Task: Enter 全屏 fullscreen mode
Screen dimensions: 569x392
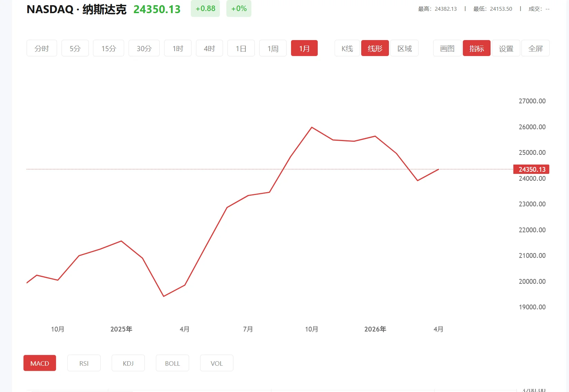Action: pyautogui.click(x=535, y=48)
